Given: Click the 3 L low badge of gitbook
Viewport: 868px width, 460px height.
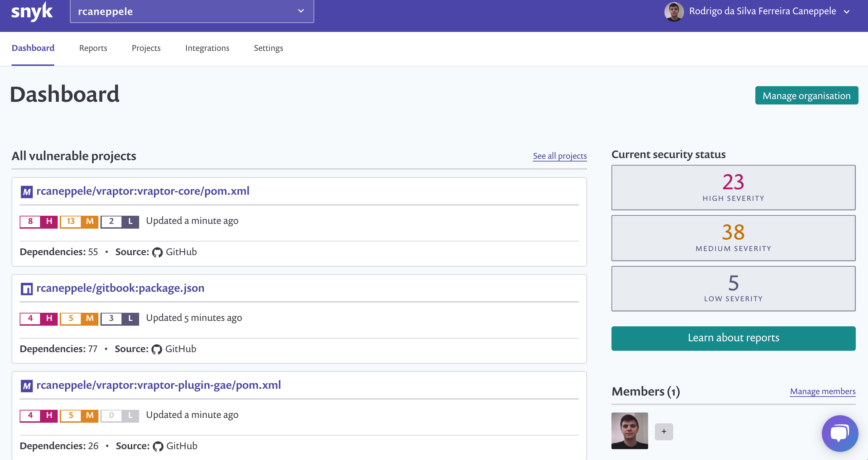Looking at the screenshot, I should pos(120,319).
